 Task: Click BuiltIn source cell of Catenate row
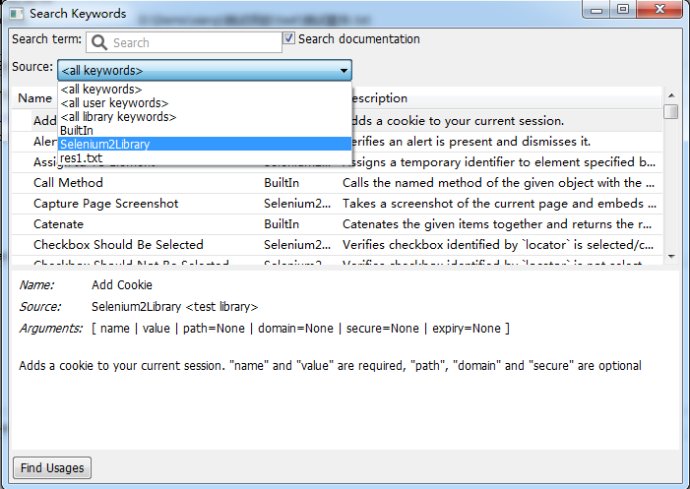282,224
